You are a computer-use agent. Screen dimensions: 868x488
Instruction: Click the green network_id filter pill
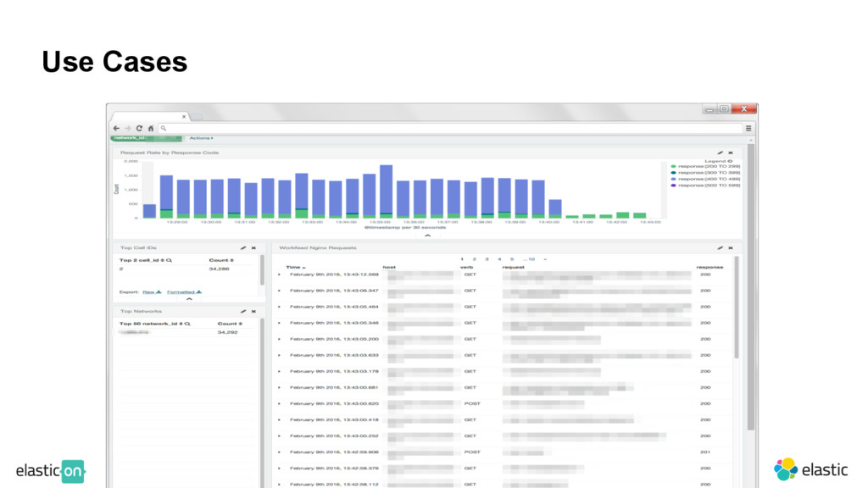146,138
